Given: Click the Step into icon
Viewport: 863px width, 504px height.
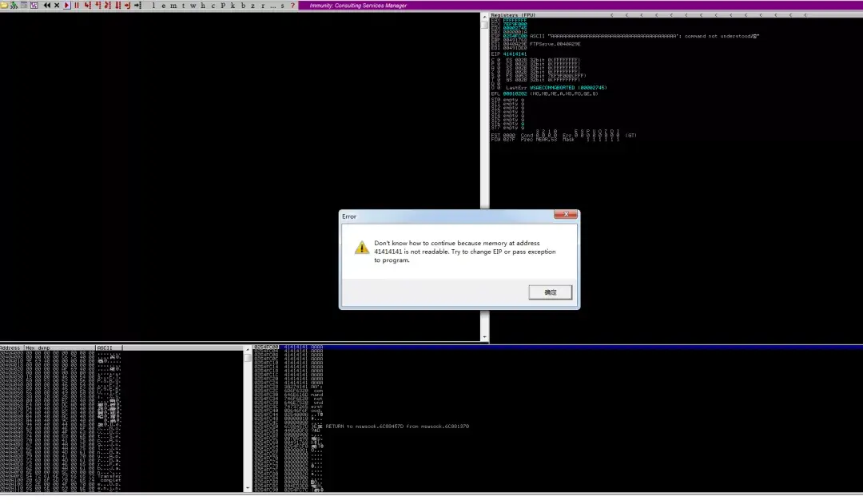Looking at the screenshot, I should (x=88, y=5).
